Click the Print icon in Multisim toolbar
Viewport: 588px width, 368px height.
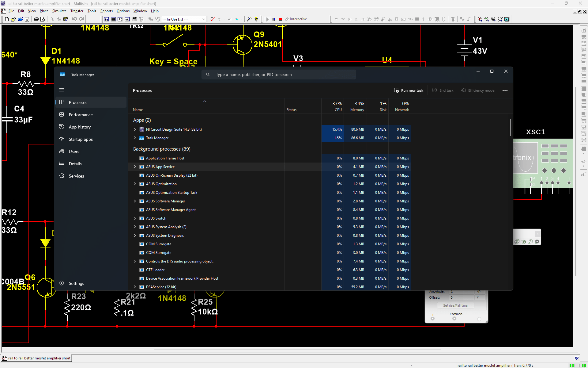(36, 19)
